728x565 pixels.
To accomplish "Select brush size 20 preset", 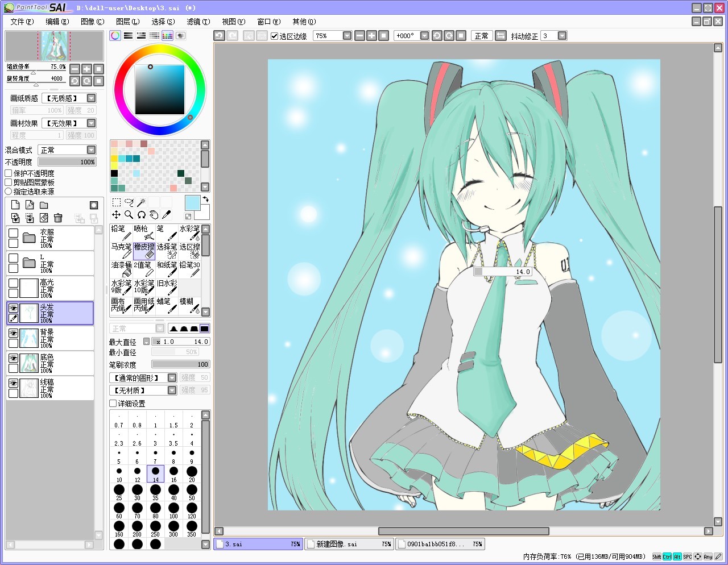I will [192, 474].
